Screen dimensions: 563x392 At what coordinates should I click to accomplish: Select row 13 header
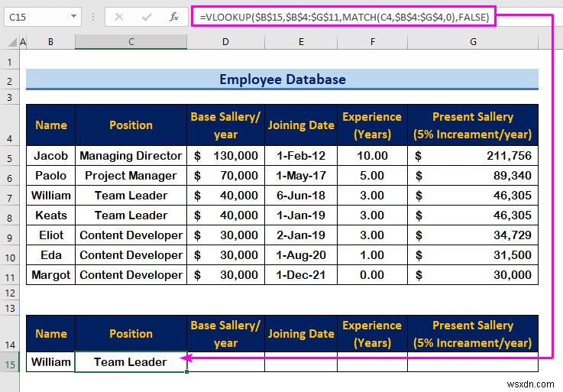coord(10,308)
